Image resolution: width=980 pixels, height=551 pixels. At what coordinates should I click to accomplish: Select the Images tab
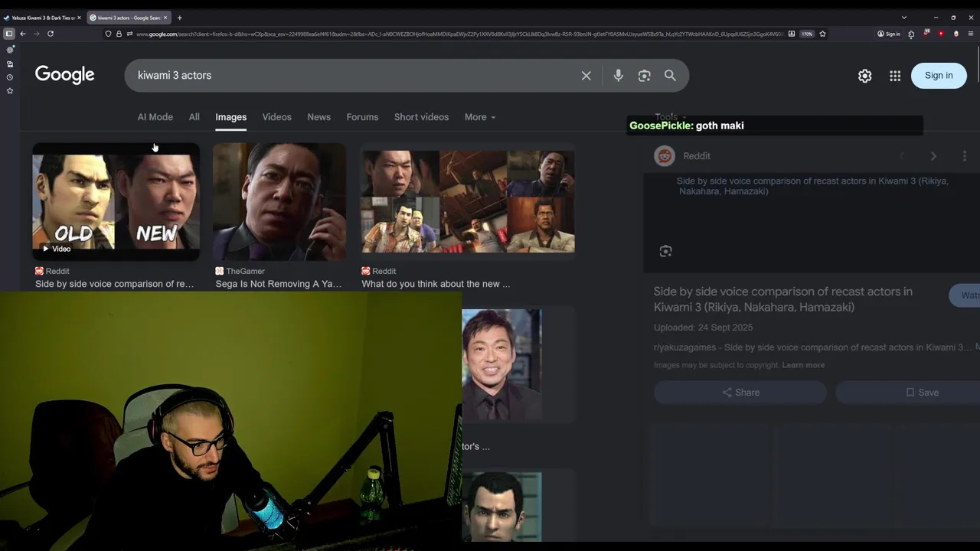(x=231, y=117)
